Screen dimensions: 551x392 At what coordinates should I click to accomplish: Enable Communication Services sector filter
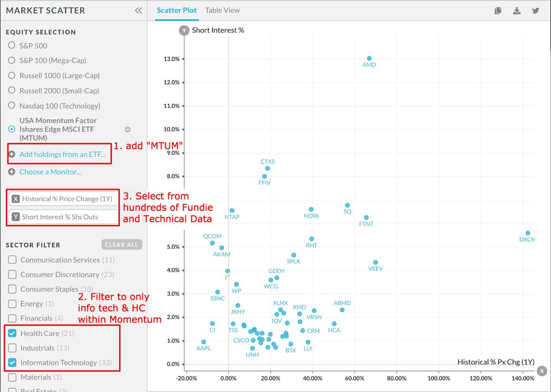point(12,260)
